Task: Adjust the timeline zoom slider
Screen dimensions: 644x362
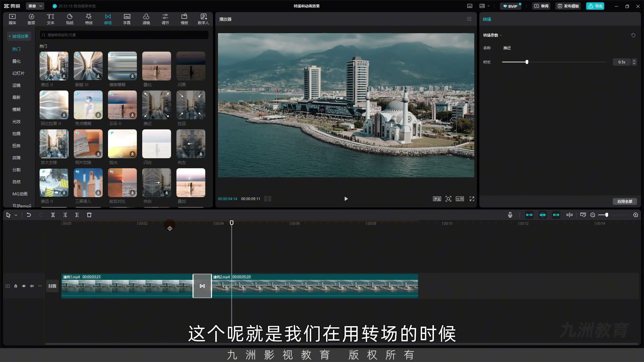Action: (x=606, y=215)
